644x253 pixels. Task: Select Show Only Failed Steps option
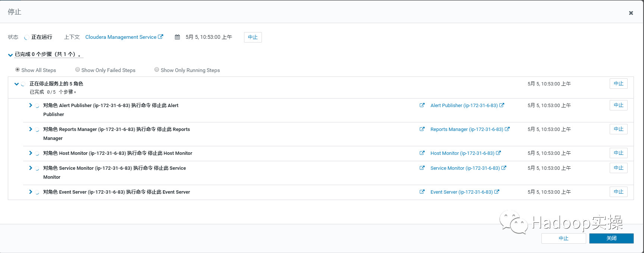click(78, 70)
